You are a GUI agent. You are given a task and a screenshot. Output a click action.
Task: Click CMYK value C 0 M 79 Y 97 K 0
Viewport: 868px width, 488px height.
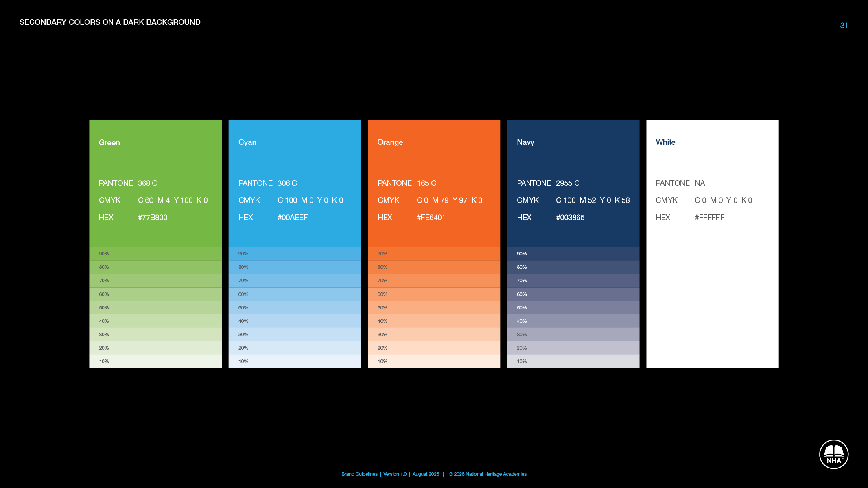449,200
